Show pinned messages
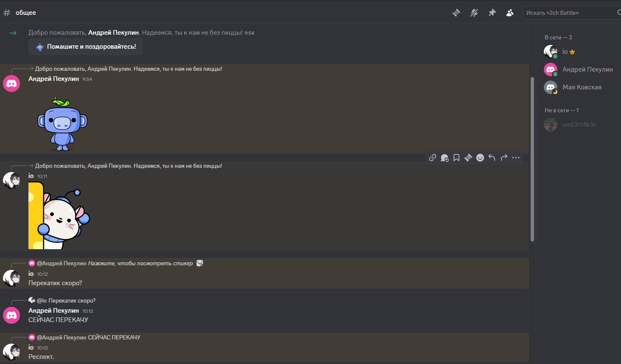This screenshot has width=621, height=364. pyautogui.click(x=492, y=13)
